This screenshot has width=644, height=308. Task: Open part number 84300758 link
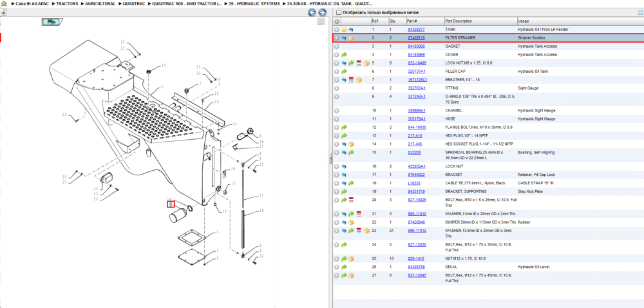(416, 267)
